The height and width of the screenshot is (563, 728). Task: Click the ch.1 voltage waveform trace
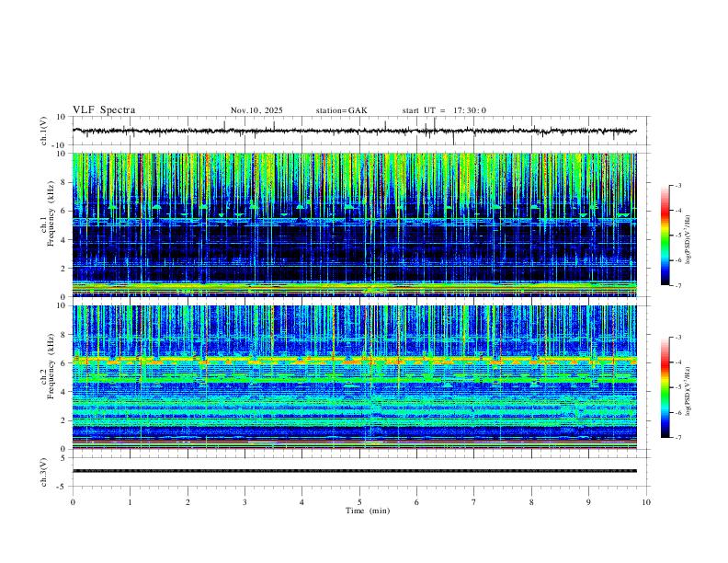click(354, 131)
